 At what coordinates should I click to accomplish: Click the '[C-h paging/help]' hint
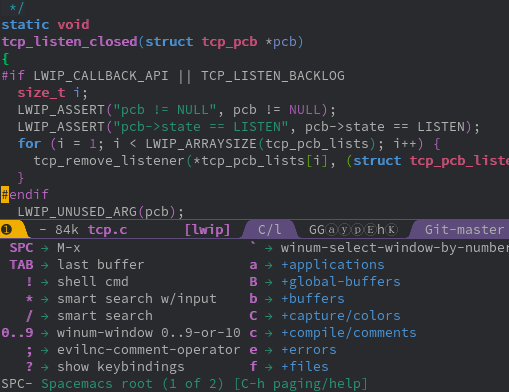click(x=301, y=384)
